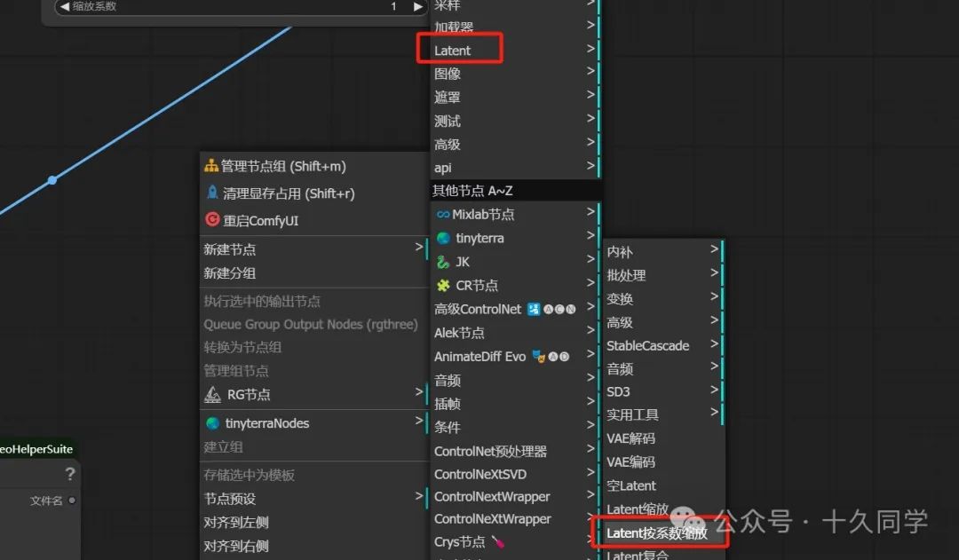The height and width of the screenshot is (560, 959).
Task: Open the SD3 Latent submenu
Action: point(663,392)
